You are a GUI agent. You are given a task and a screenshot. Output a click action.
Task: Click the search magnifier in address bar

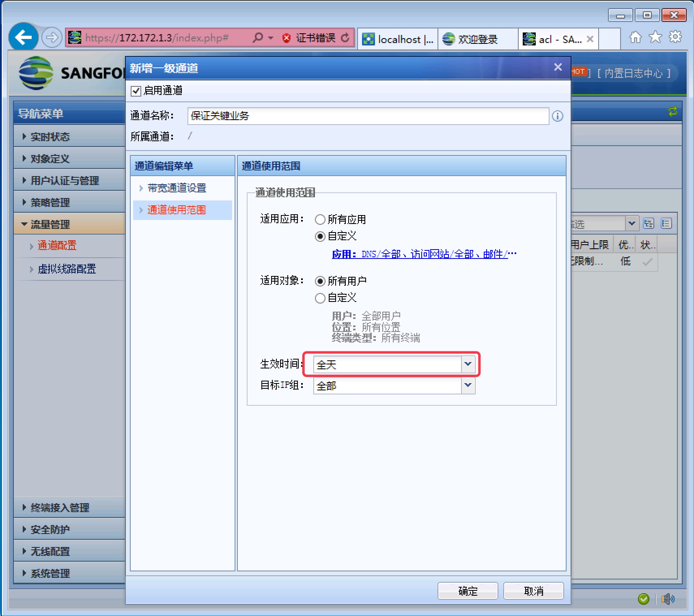[258, 38]
